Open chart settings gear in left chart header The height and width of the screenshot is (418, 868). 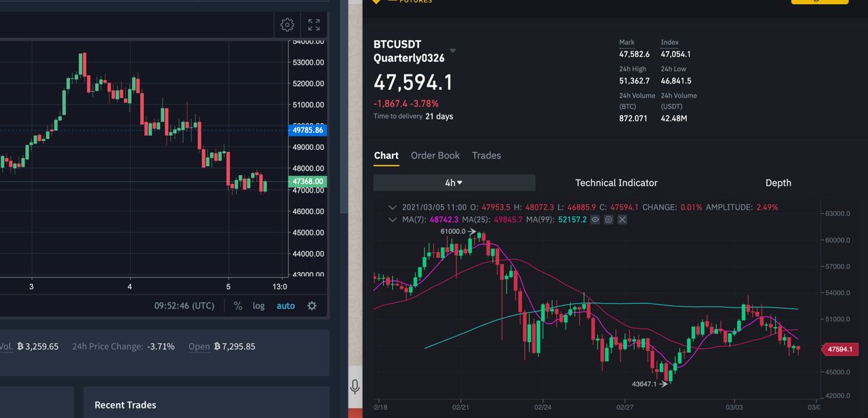tap(288, 25)
